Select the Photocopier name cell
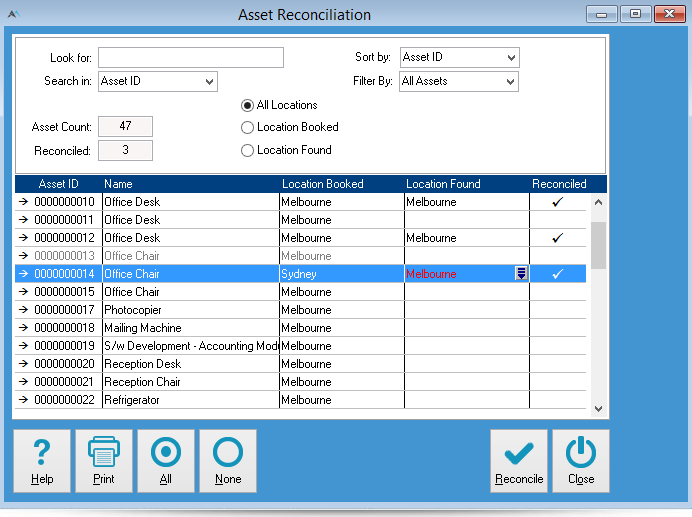This screenshot has height=517, width=692. pos(191,310)
